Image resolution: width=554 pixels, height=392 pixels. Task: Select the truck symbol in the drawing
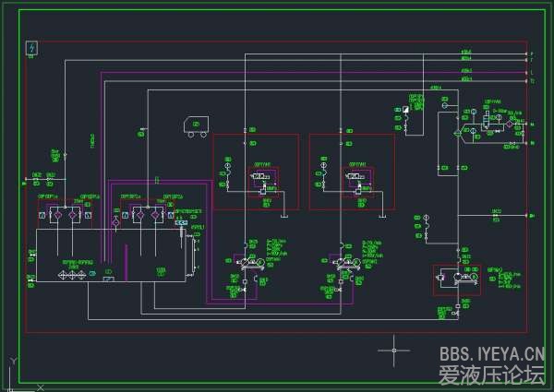pos(195,127)
